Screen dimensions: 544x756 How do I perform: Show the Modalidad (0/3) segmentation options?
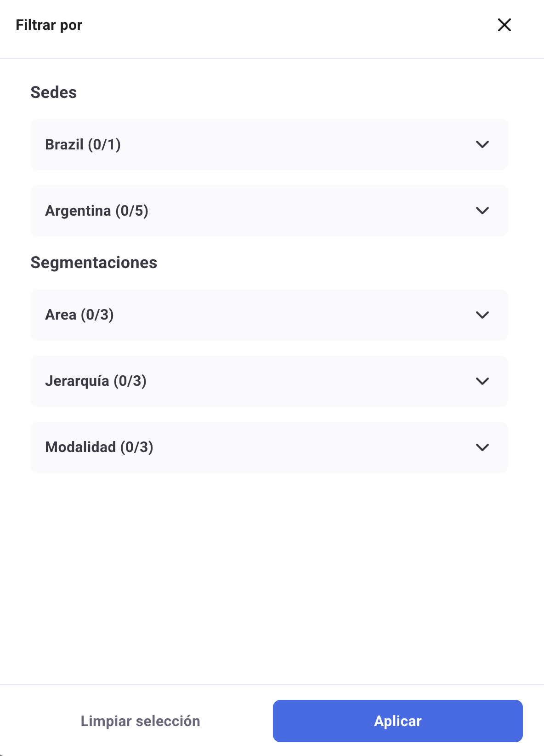(x=99, y=447)
